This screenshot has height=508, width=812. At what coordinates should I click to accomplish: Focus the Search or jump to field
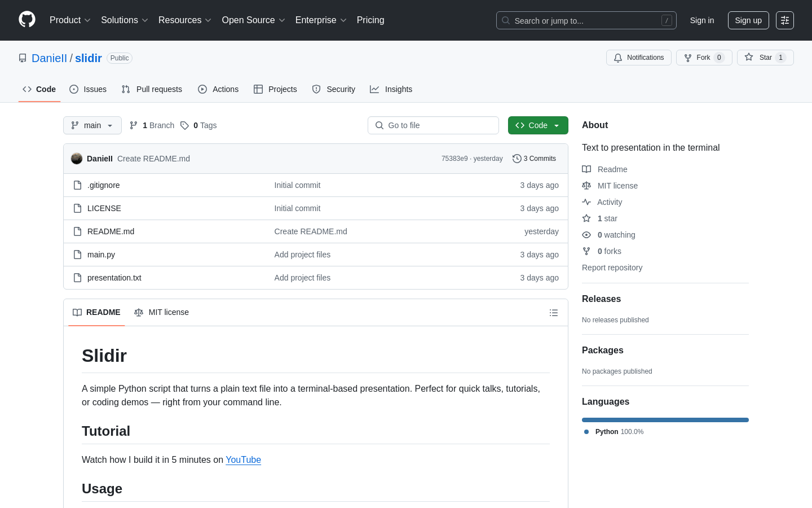[586, 20]
